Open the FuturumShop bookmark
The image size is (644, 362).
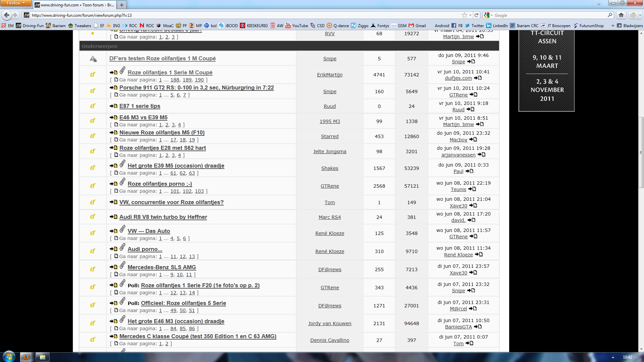[588, 25]
